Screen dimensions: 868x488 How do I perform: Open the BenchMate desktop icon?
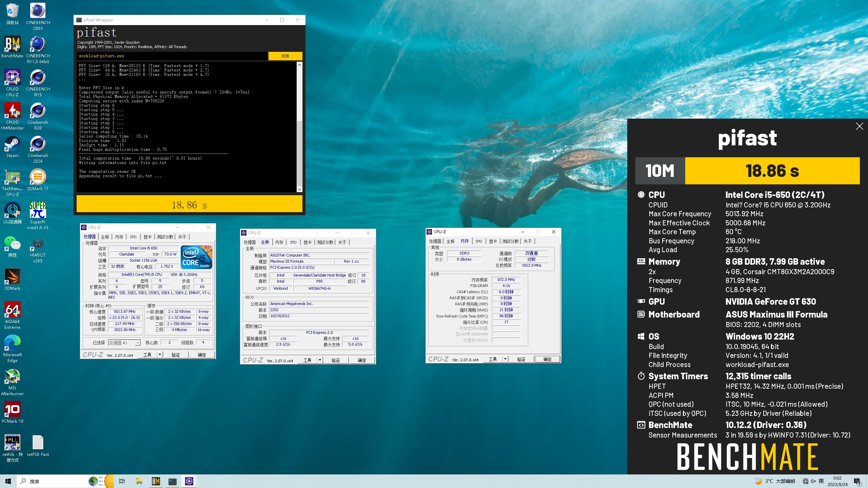(13, 47)
